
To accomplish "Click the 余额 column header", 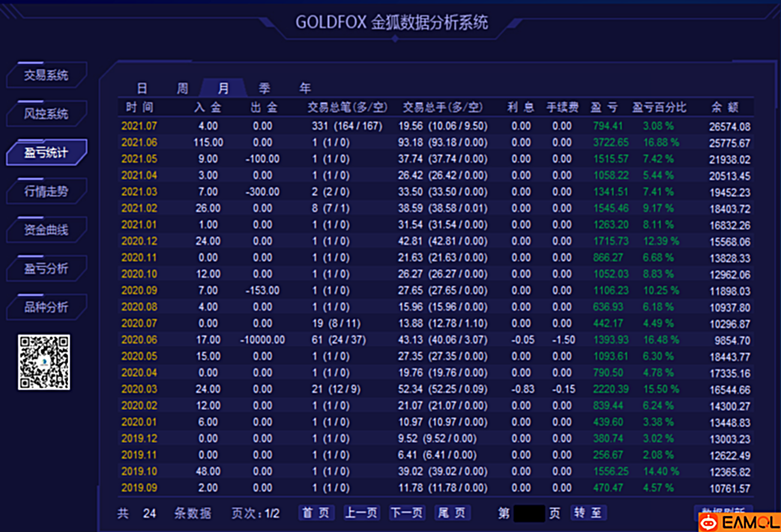I will (726, 107).
